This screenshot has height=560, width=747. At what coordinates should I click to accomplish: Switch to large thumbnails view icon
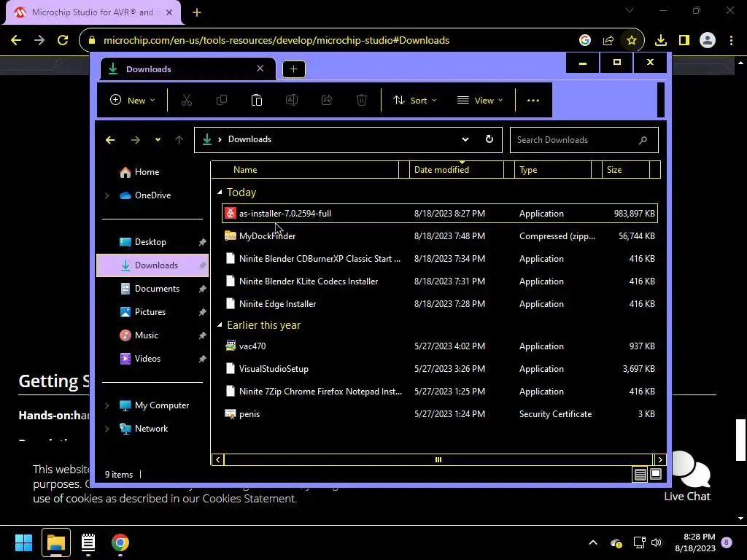pos(656,474)
